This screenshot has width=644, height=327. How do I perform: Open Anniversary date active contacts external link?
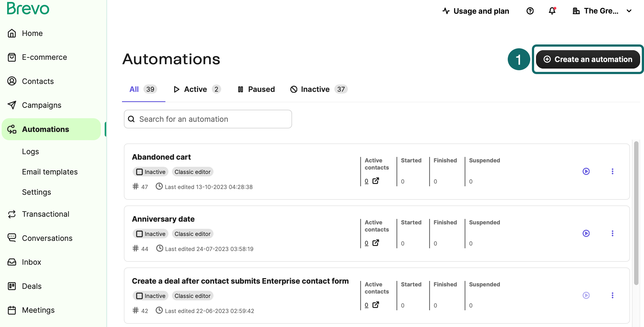[376, 243]
